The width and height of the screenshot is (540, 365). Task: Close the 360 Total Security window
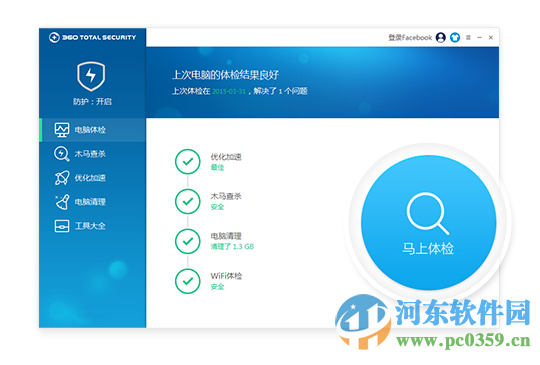(491, 37)
